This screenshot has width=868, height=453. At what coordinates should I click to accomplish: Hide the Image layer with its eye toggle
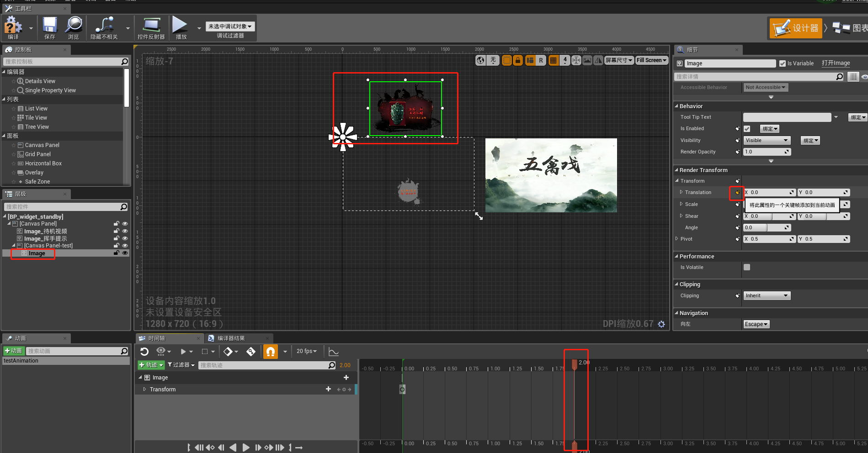[x=125, y=253]
